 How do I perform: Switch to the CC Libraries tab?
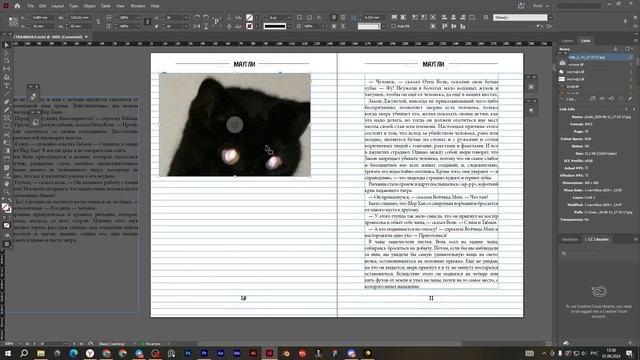(597, 239)
